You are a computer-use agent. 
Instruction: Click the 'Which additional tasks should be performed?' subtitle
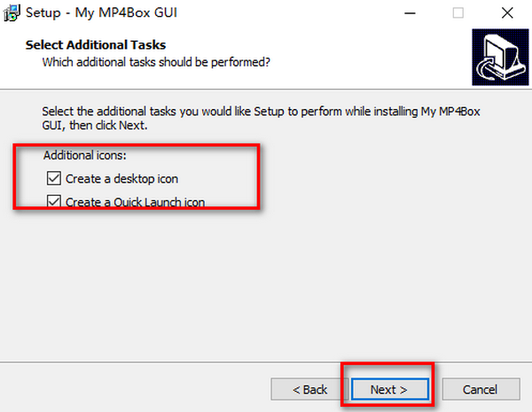156,63
